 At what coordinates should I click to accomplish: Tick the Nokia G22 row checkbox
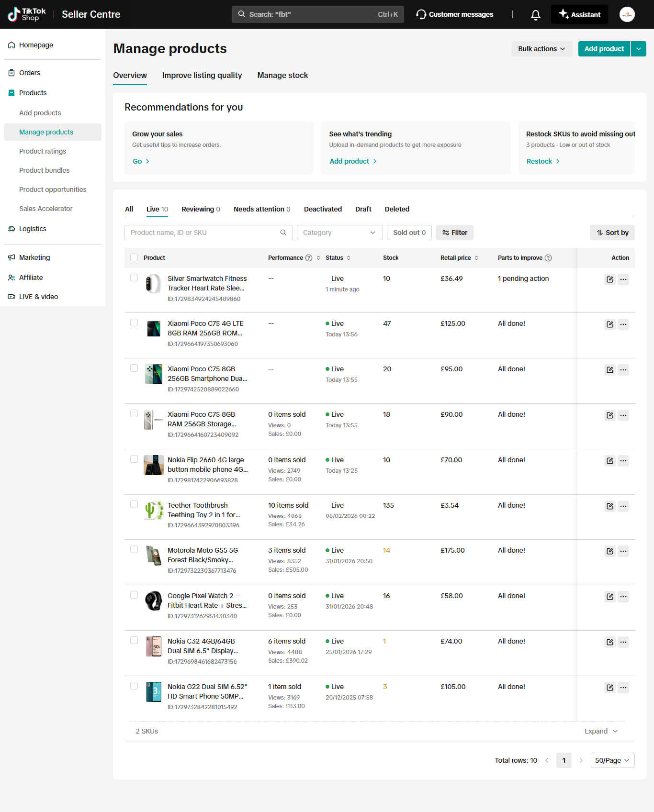(134, 686)
